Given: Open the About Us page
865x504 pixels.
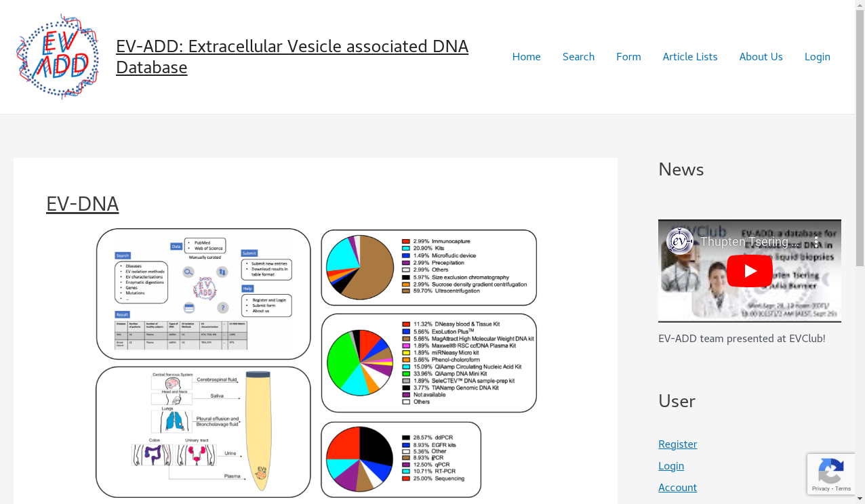Looking at the screenshot, I should click(x=761, y=57).
